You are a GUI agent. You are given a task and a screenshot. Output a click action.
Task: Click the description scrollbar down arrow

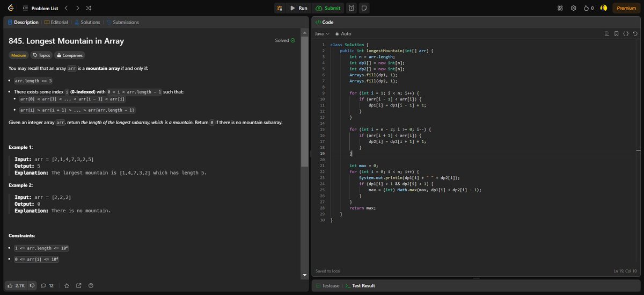point(305,276)
